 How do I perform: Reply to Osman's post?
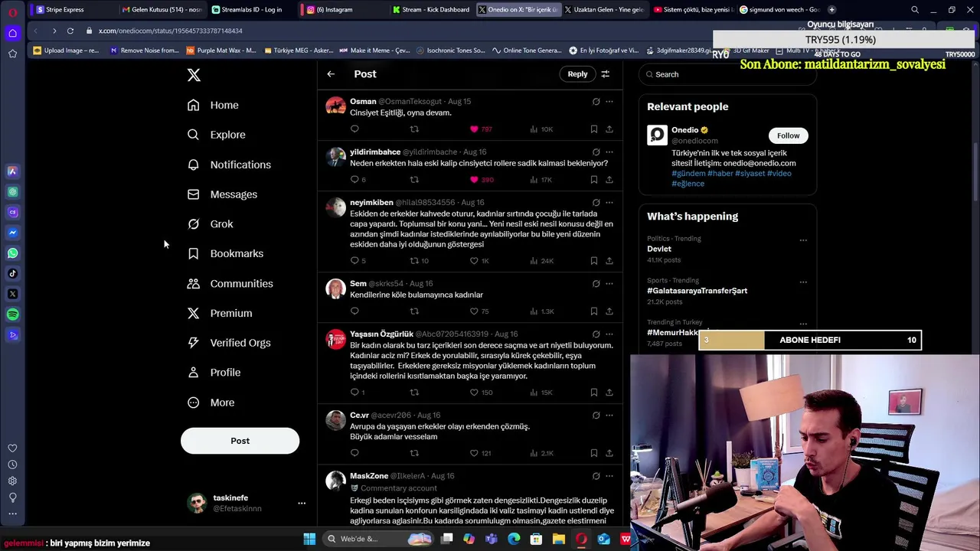coord(354,129)
